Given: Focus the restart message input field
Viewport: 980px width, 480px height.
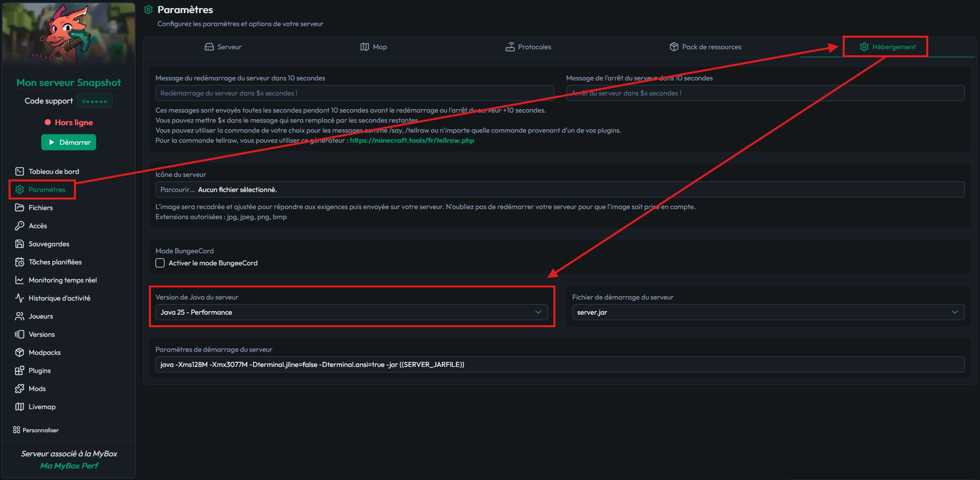Looking at the screenshot, I should (354, 93).
